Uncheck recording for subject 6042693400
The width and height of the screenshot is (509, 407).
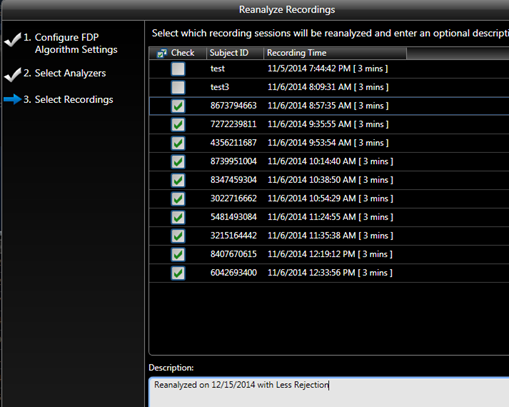(x=178, y=273)
